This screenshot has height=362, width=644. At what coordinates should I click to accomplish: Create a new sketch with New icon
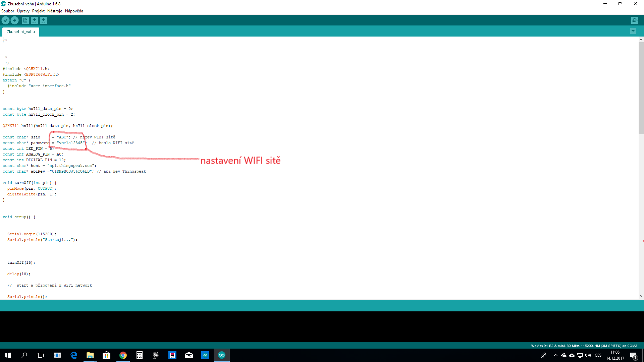(x=25, y=20)
